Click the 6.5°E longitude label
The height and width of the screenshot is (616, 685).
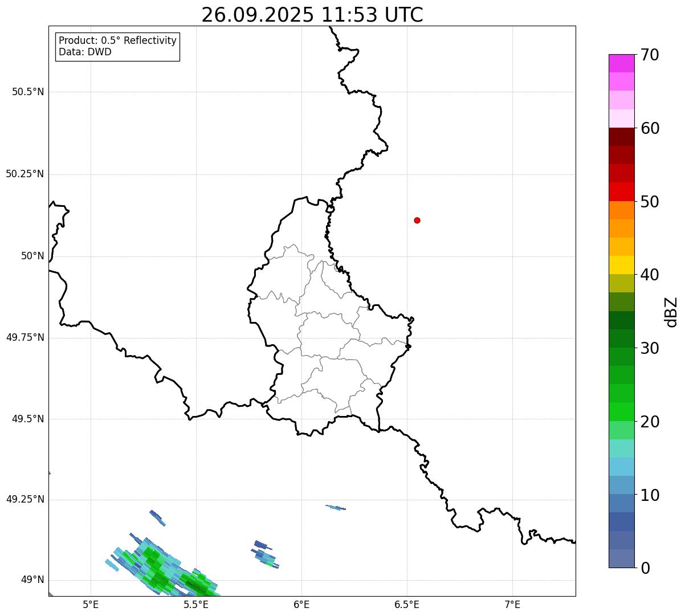pos(407,604)
